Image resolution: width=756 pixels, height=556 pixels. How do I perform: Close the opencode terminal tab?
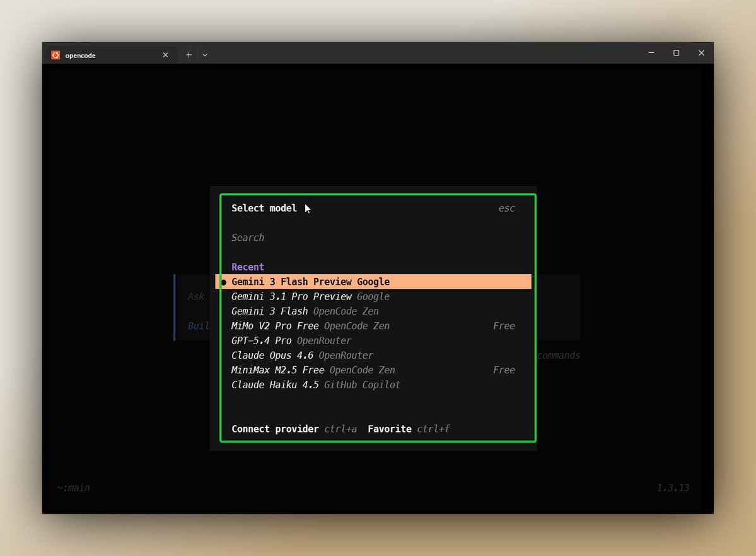click(165, 55)
